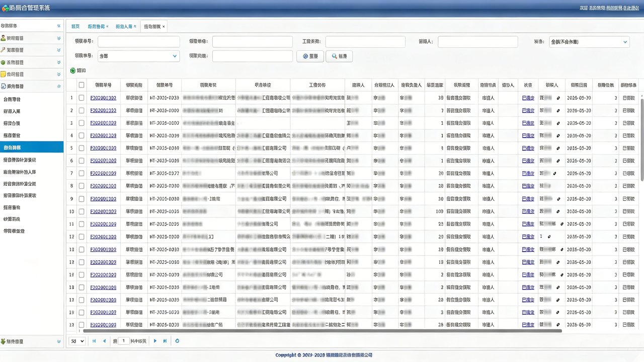Tick the checkbox for table row 3

tap(82, 123)
